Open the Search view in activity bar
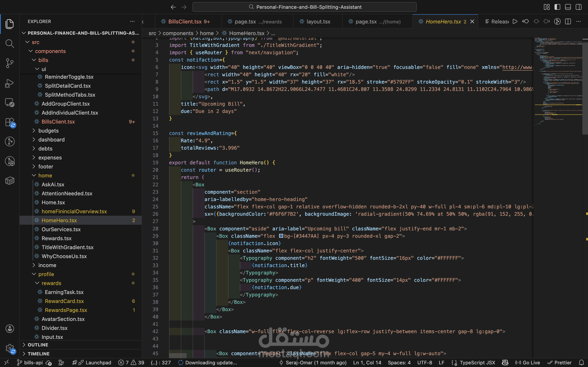The image size is (588, 367). [9, 44]
